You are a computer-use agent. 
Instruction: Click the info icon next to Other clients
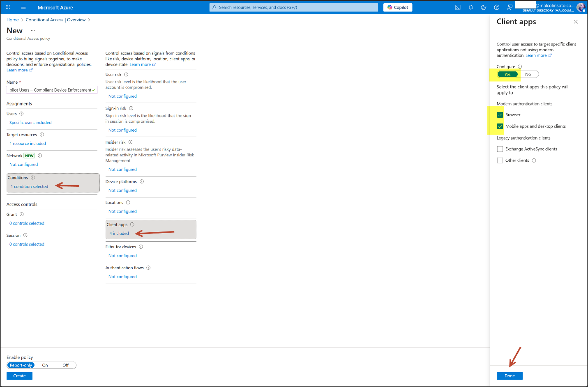[x=534, y=160]
